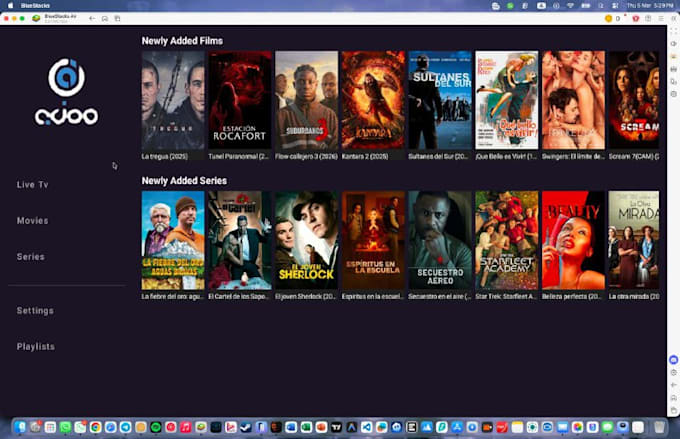The image size is (680, 439).
Task: Open Safari from the dock
Action: (111, 427)
